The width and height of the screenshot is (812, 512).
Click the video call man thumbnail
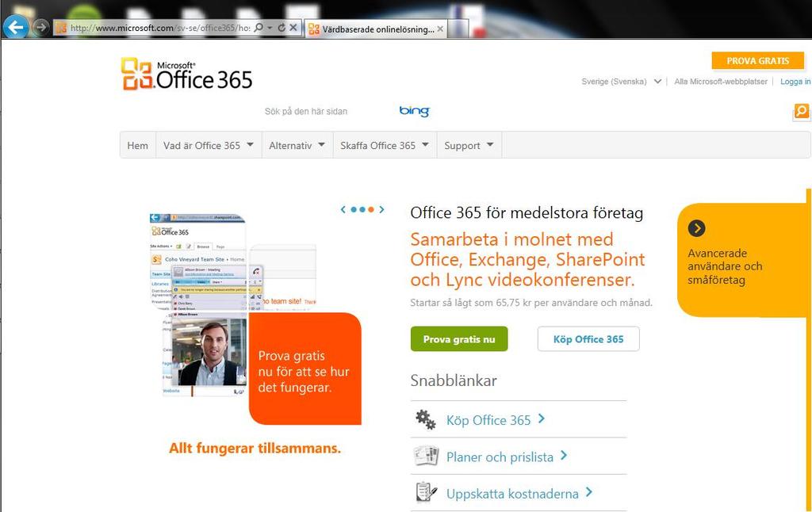coord(209,353)
